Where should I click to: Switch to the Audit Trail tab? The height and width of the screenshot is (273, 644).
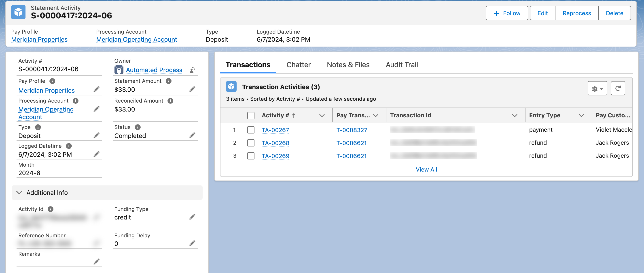click(402, 65)
